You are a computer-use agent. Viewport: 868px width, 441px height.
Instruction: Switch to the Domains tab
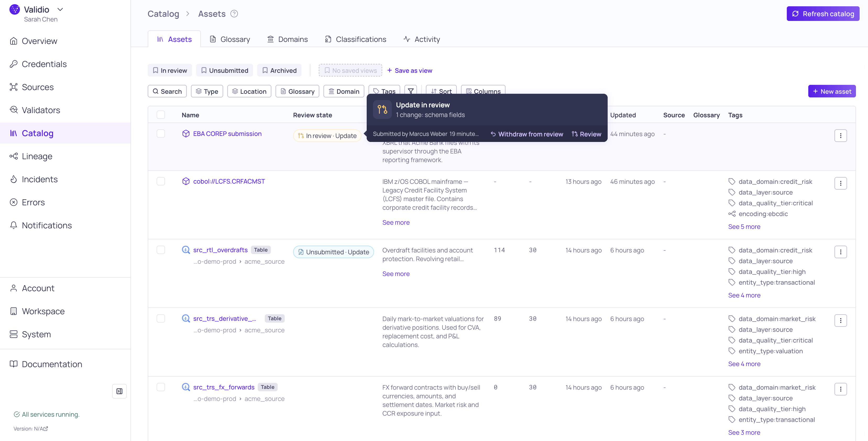(x=287, y=40)
